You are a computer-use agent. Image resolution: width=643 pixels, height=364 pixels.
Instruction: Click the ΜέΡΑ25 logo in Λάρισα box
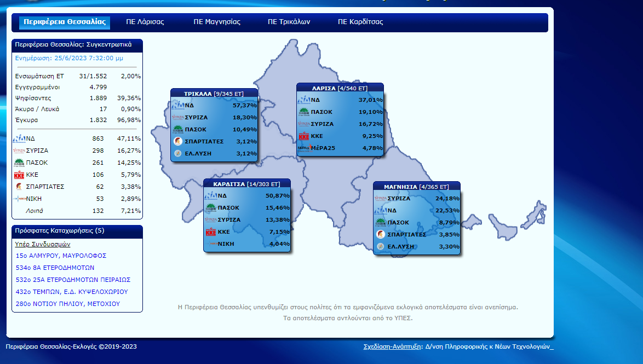point(303,148)
